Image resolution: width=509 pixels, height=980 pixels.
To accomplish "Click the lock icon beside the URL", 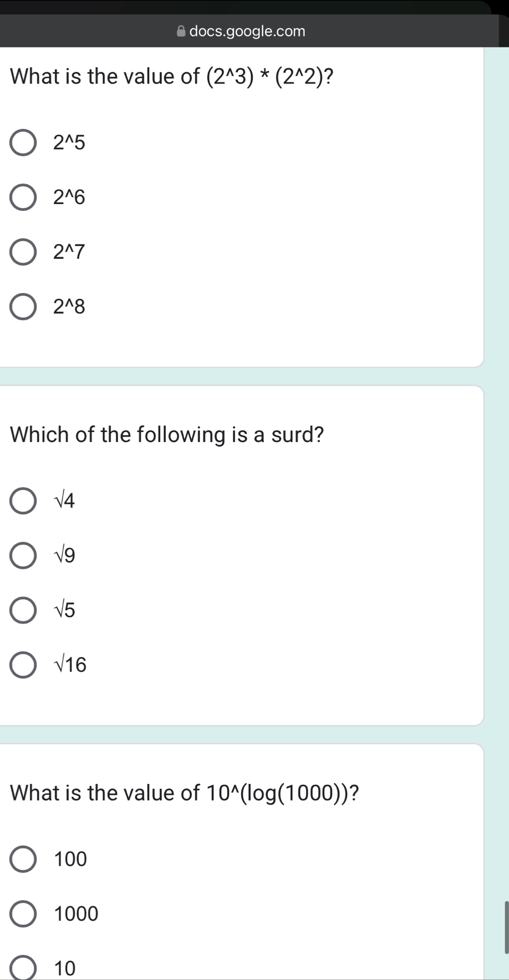I will coord(182,31).
